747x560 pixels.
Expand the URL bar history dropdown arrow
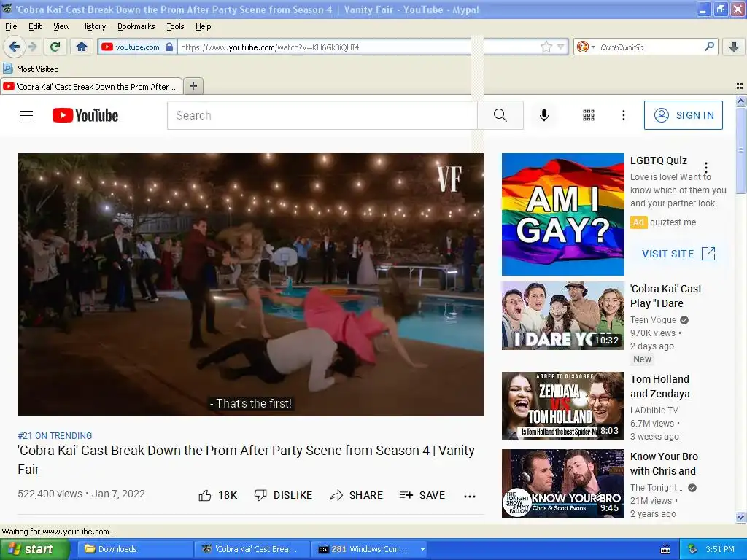561,47
